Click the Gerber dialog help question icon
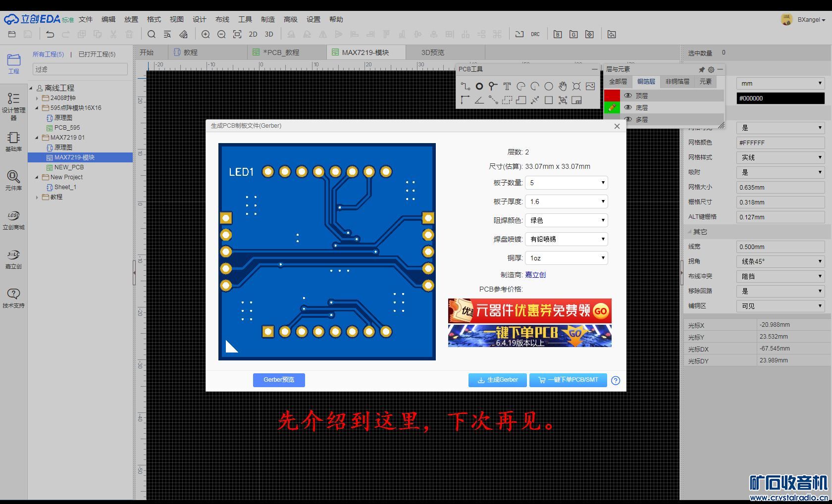The image size is (832, 504). click(616, 380)
